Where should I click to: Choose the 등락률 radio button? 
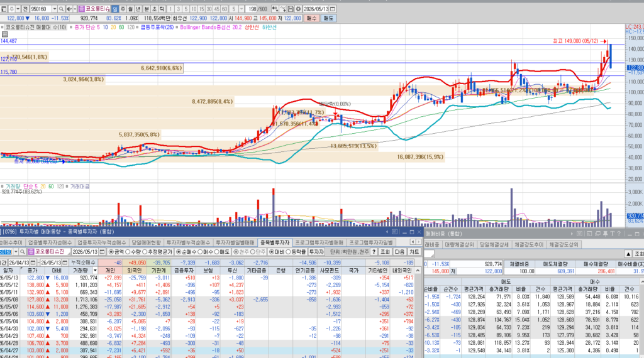[297, 252]
